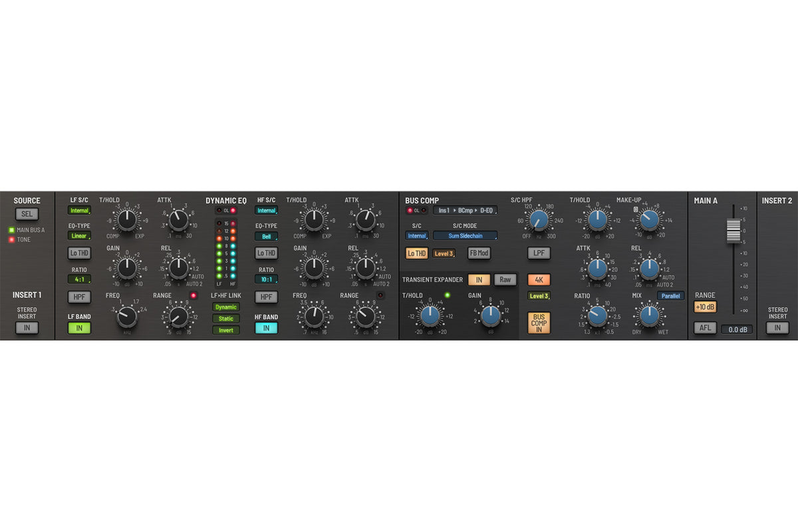Click the HF ATTK knob

(x=365, y=219)
